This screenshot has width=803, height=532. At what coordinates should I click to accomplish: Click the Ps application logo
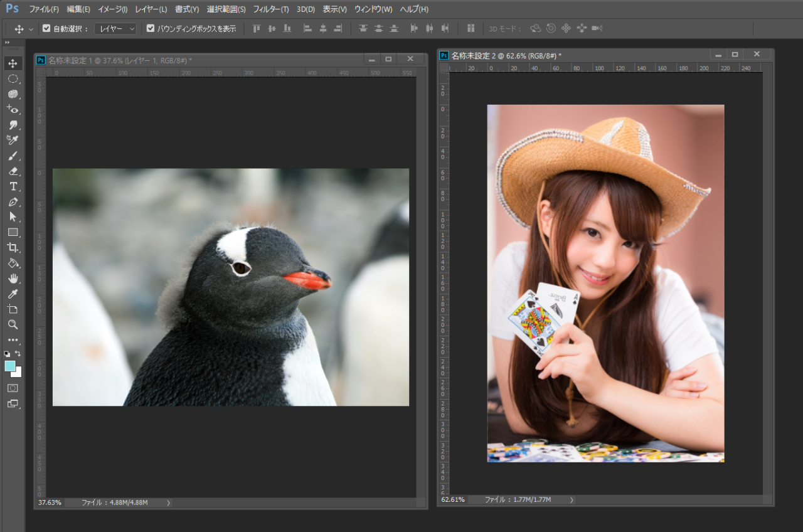[x=13, y=9]
